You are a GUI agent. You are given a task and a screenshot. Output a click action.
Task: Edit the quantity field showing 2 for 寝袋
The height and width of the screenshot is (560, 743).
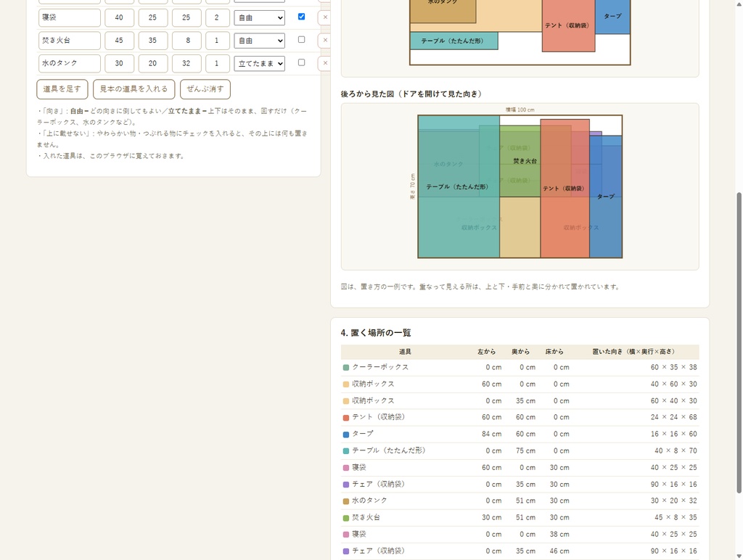point(217,18)
